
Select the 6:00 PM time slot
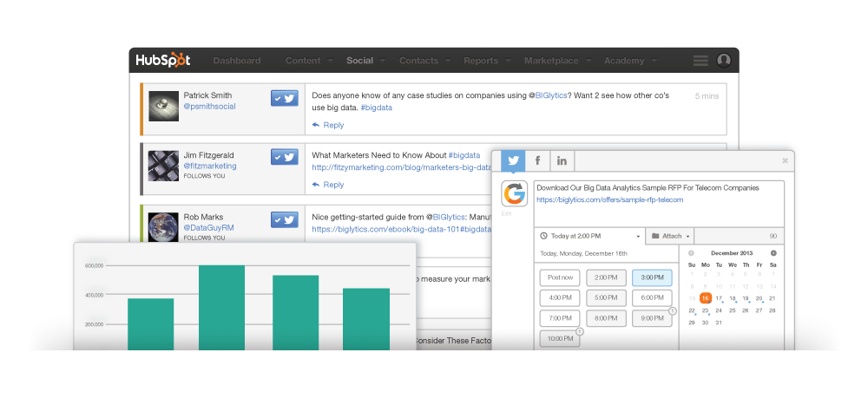coord(652,298)
